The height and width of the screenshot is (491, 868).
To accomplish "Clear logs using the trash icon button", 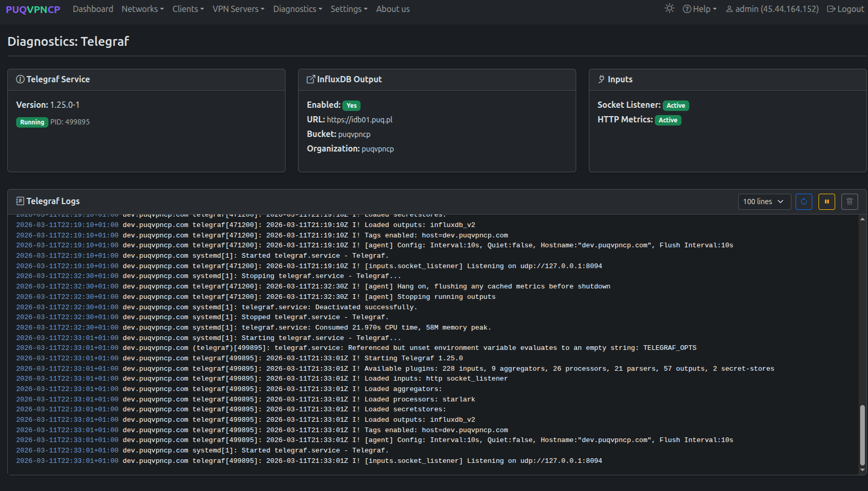I will tap(850, 202).
